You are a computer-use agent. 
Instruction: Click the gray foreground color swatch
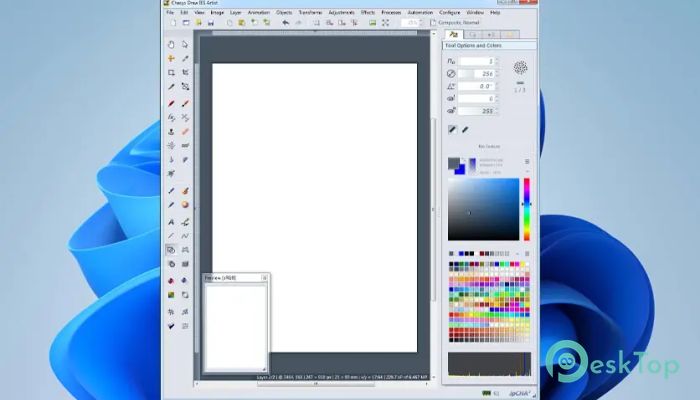coord(454,163)
